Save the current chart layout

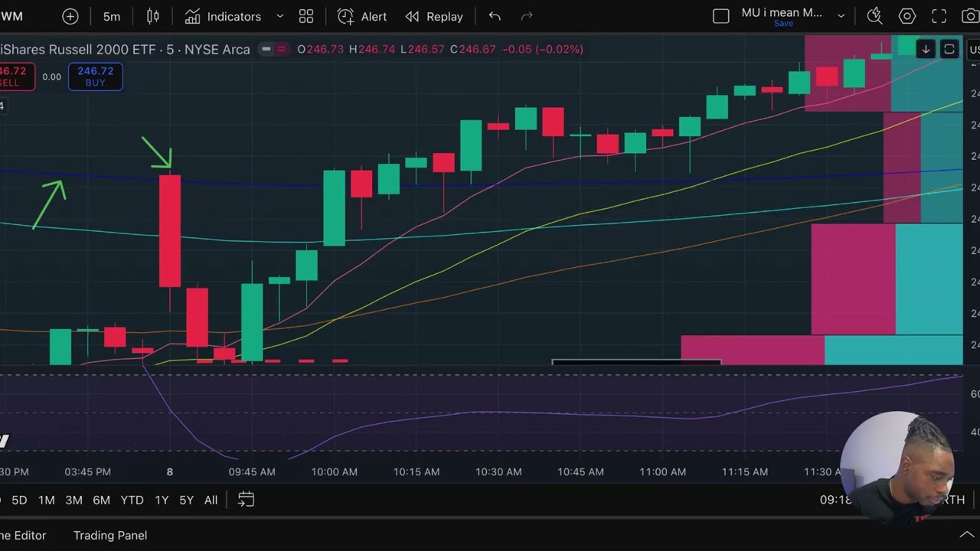[783, 24]
